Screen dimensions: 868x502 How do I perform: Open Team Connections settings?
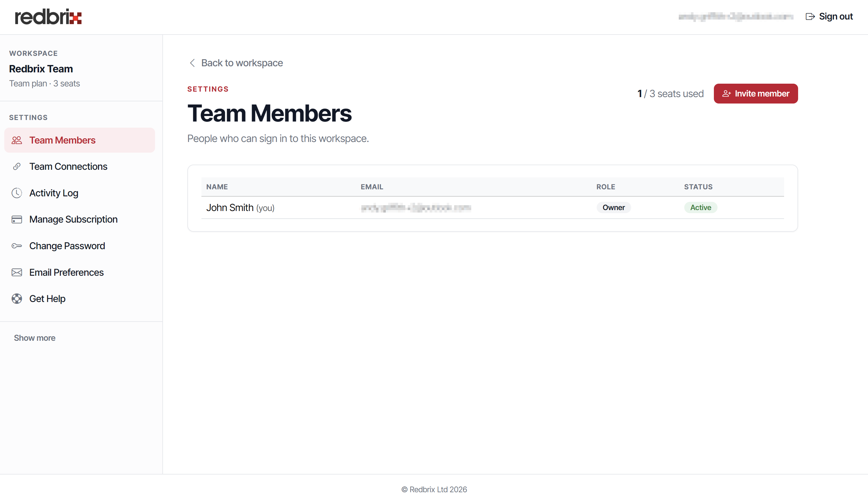tap(80, 166)
